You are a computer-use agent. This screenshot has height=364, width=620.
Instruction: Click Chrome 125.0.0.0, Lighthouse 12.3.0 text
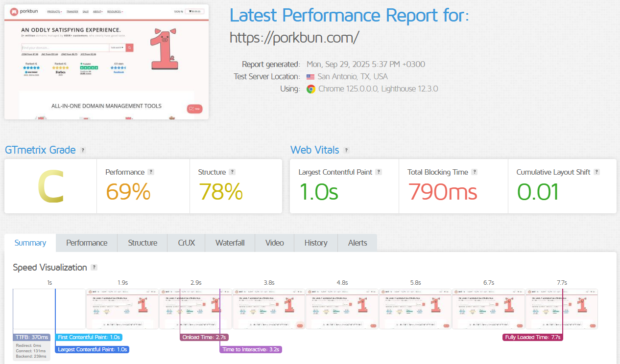point(378,89)
